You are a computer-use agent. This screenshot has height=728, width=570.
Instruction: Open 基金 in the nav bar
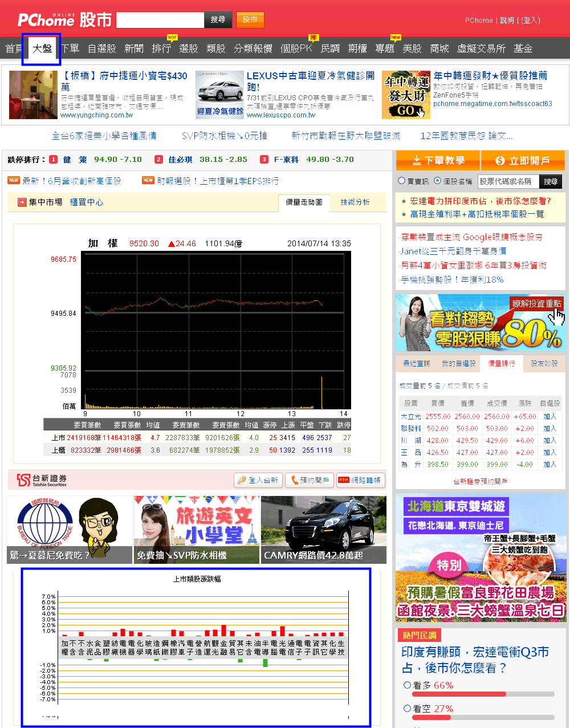[523, 48]
